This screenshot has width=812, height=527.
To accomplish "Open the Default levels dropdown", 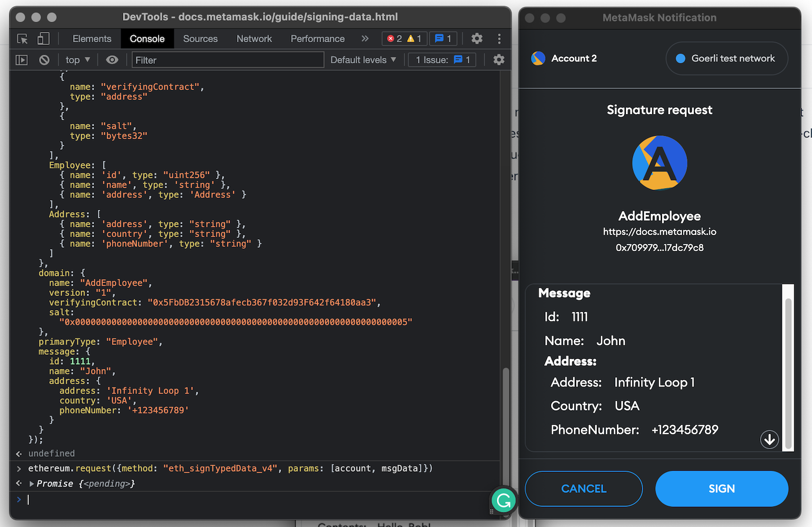I will 363,60.
